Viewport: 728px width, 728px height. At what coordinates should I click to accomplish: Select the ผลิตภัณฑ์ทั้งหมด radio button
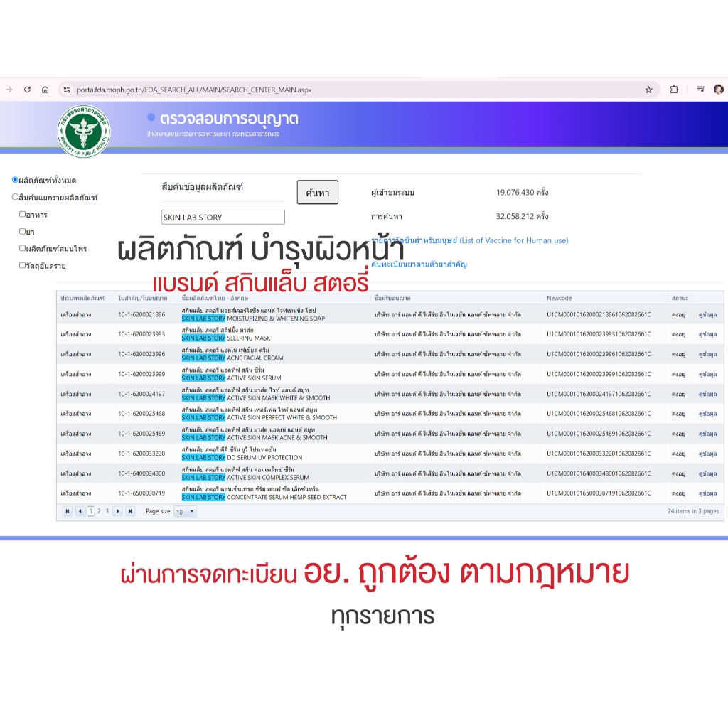coord(15,180)
